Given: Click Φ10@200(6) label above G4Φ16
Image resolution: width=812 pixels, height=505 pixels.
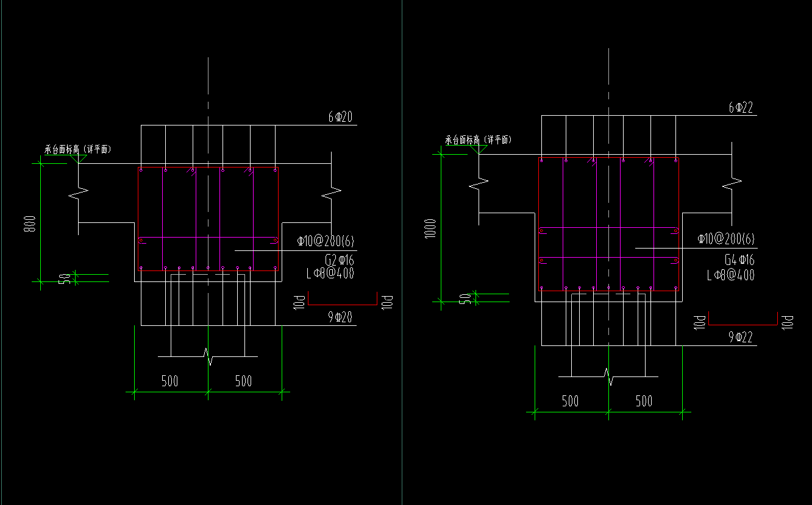Looking at the screenshot, I should coord(726,239).
